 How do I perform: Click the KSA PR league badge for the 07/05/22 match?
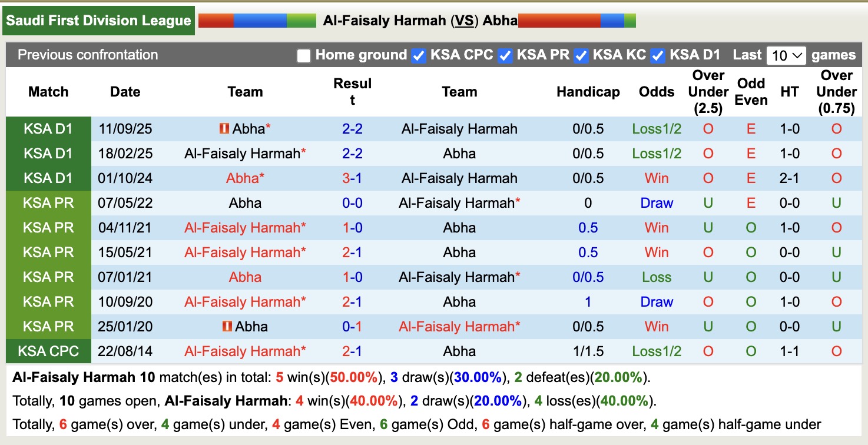[x=48, y=202]
